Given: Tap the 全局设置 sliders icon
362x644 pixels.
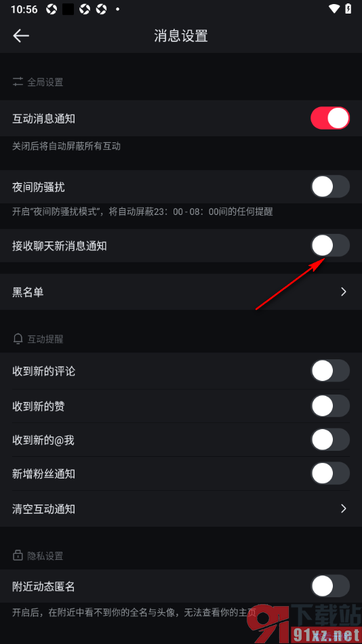Looking at the screenshot, I should pyautogui.click(x=18, y=82).
